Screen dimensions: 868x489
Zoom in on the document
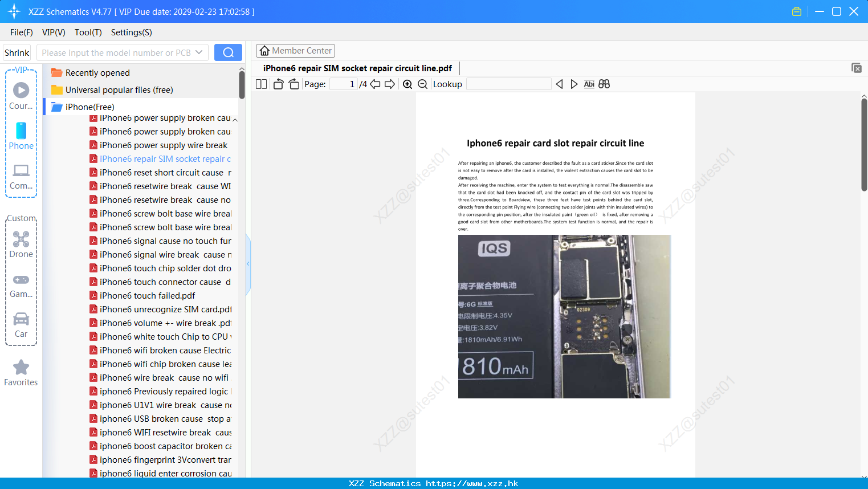point(407,84)
